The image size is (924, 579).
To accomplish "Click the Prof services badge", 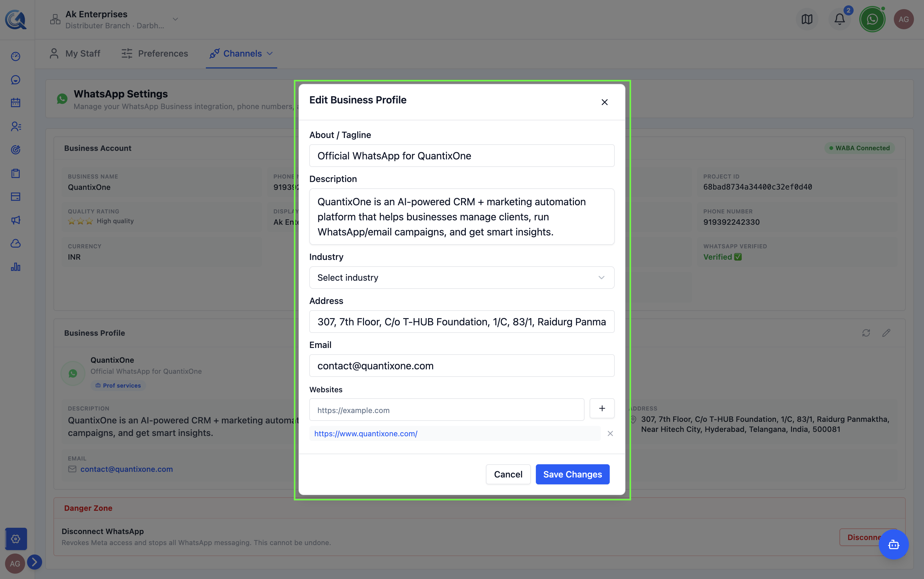I will (x=118, y=386).
